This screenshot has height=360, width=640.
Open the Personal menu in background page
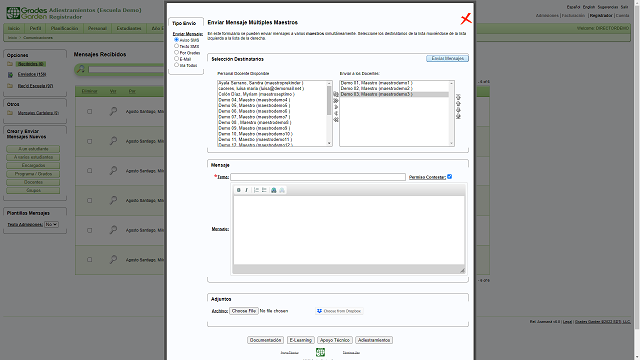tap(97, 28)
